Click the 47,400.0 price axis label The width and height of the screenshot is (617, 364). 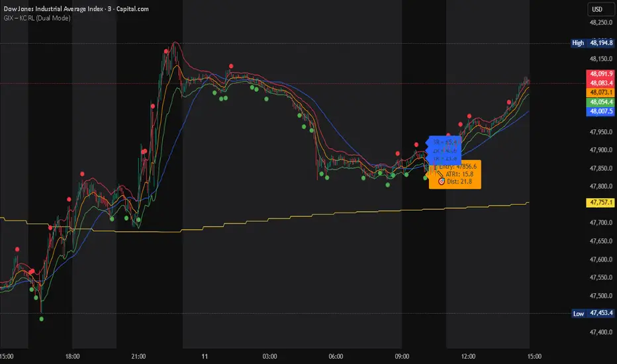(x=601, y=332)
